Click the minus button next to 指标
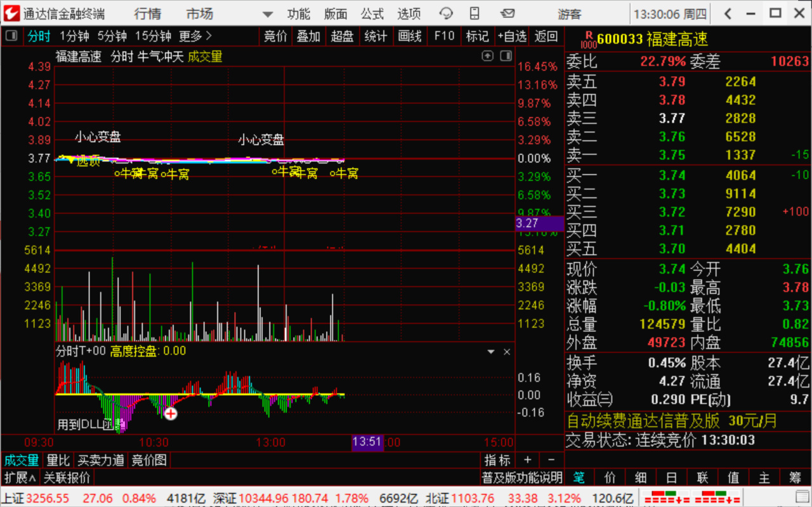Screen dimensions: 812x507 [x=551, y=460]
